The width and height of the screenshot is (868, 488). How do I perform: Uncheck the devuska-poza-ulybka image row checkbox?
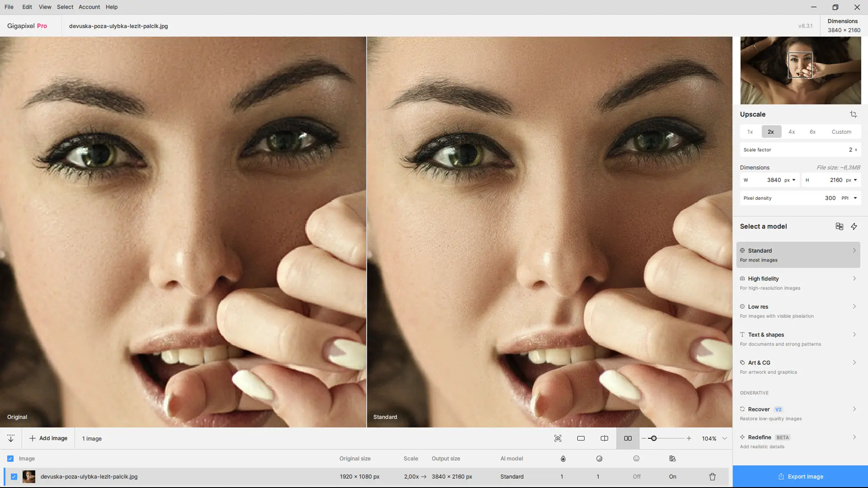[14, 477]
